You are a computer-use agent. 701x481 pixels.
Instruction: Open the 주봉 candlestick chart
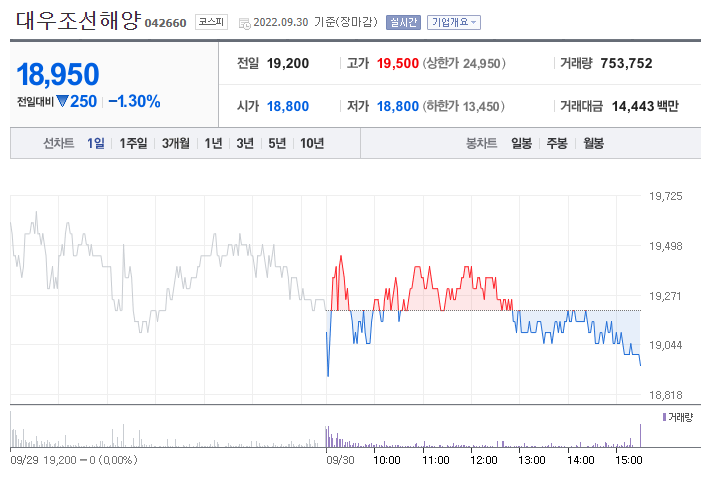[557, 143]
